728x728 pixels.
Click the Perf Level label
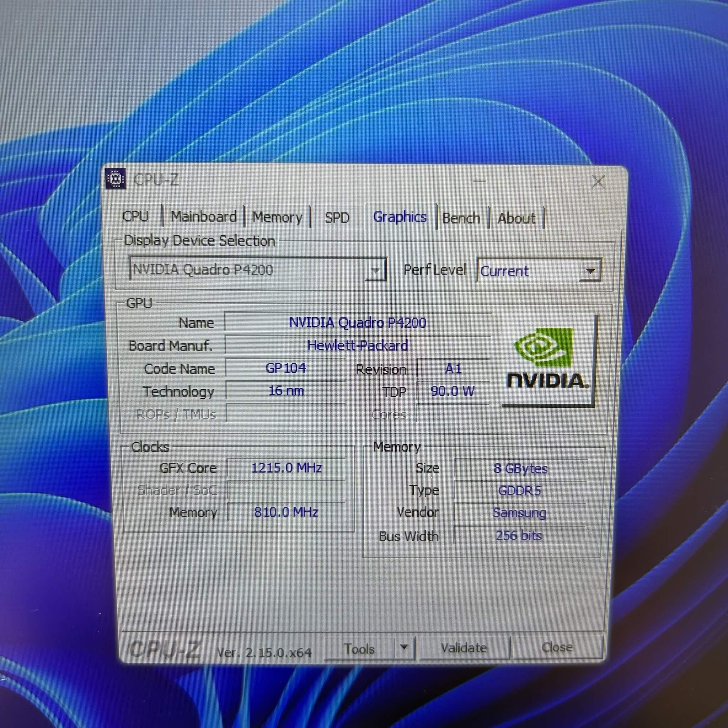pyautogui.click(x=434, y=270)
